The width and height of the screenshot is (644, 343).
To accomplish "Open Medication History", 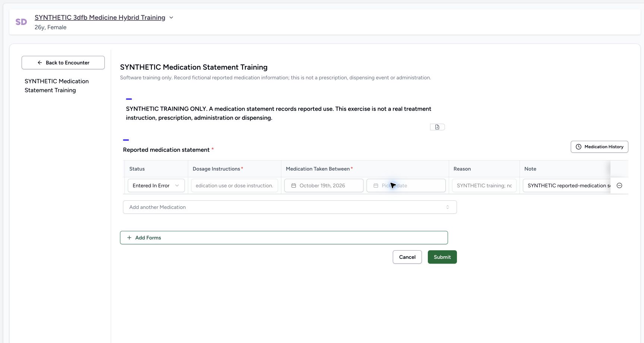I will coord(599,147).
